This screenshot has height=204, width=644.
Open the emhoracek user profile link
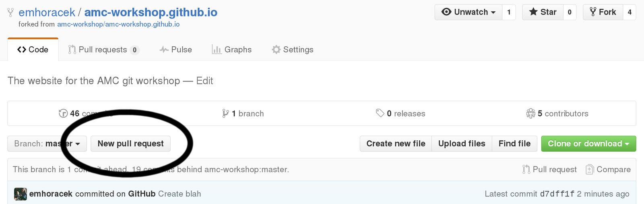click(47, 12)
